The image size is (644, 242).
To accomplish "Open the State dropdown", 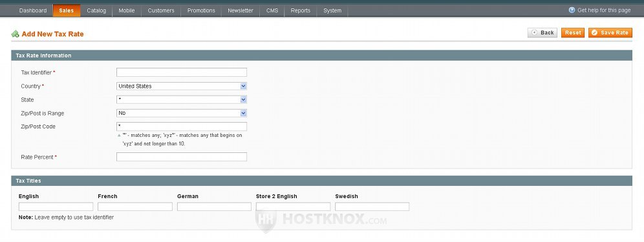I will (x=182, y=99).
